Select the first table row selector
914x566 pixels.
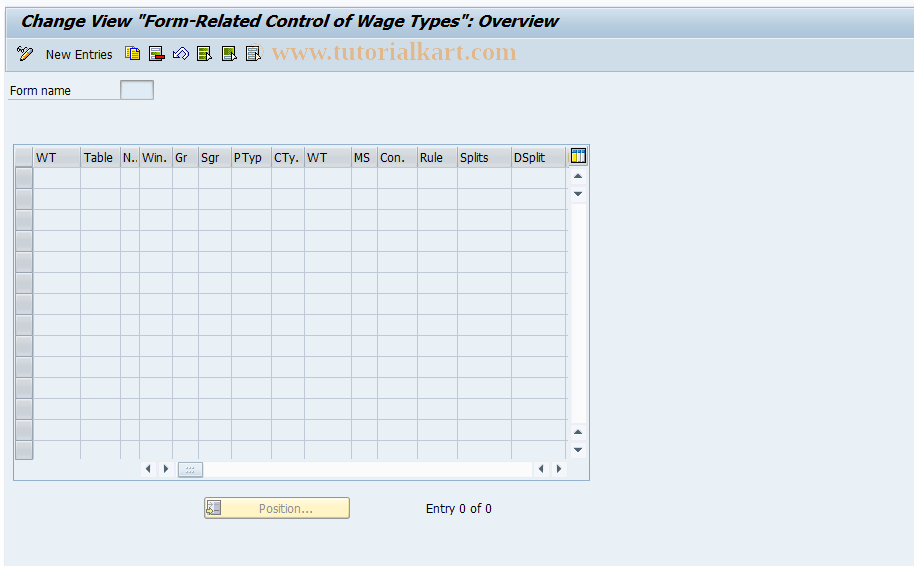pyautogui.click(x=24, y=178)
